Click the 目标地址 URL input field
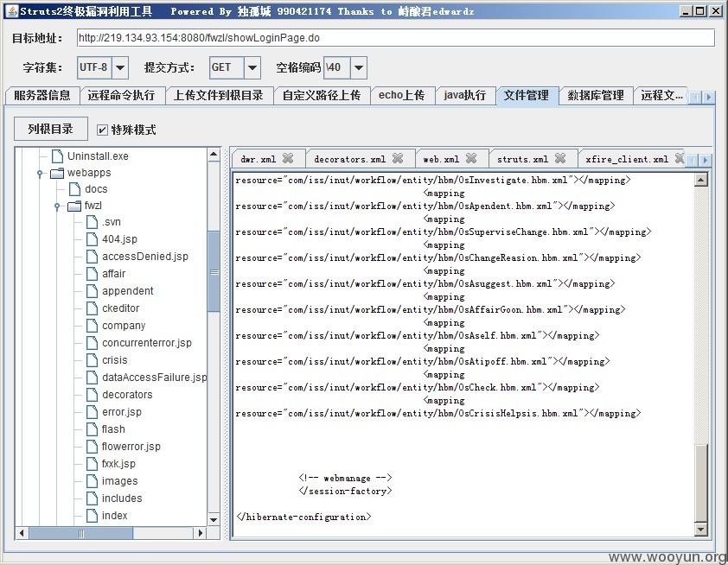 pos(396,38)
